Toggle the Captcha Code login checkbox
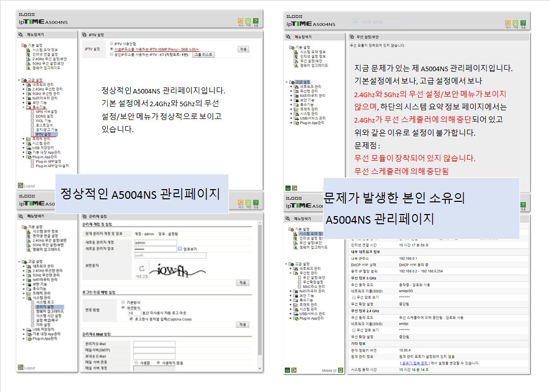The width and height of the screenshot is (550, 392). [x=131, y=319]
